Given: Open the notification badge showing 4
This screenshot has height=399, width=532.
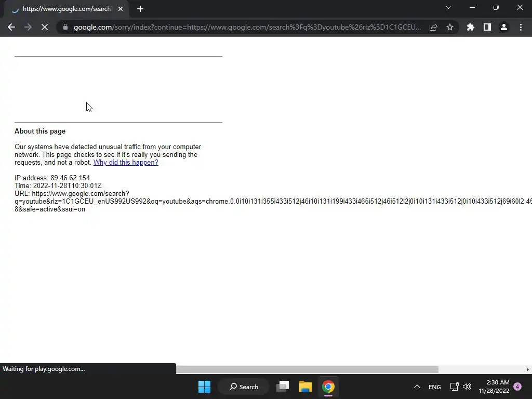Looking at the screenshot, I should pos(517,387).
